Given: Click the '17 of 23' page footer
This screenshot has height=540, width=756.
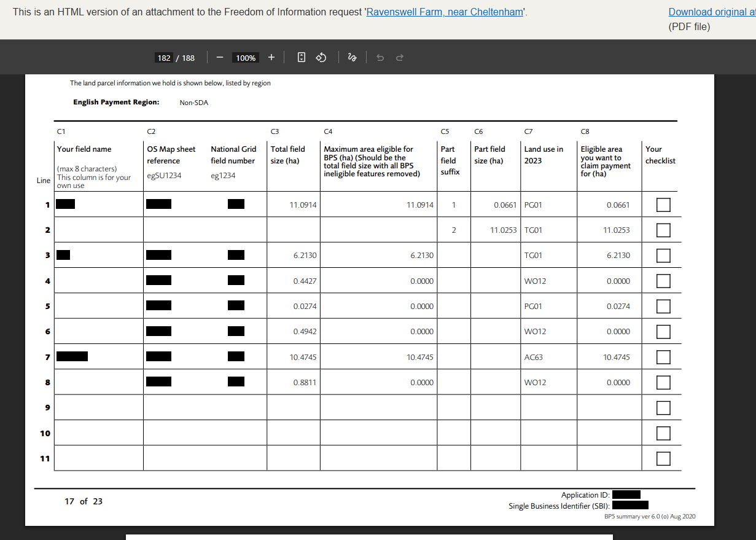Looking at the screenshot, I should pyautogui.click(x=84, y=501).
